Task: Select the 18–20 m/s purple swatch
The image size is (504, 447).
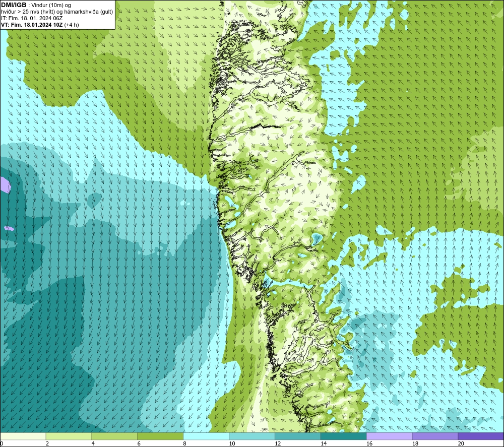Action: pos(435,436)
